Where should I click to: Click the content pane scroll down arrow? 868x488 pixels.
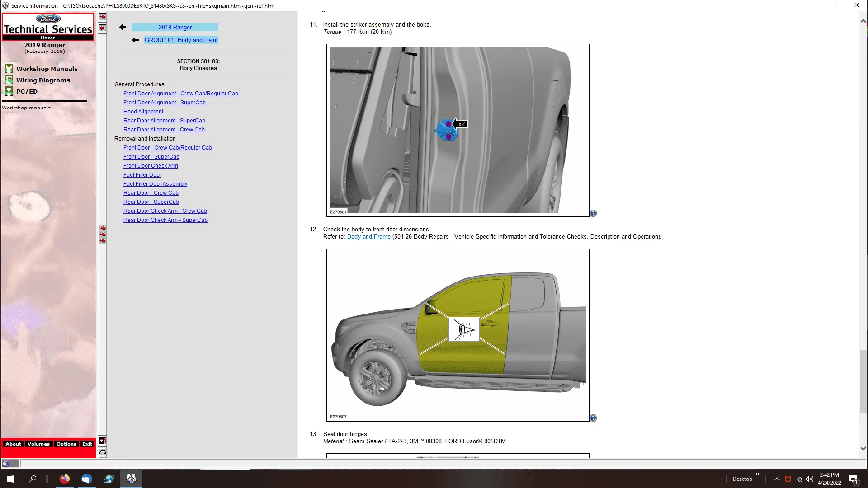coord(863,449)
